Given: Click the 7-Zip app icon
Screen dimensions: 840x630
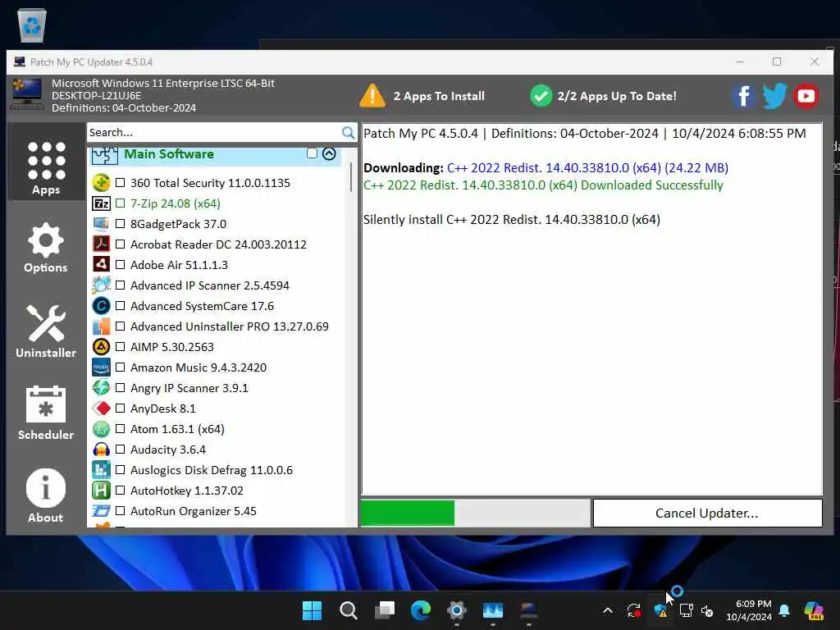Looking at the screenshot, I should (101, 203).
